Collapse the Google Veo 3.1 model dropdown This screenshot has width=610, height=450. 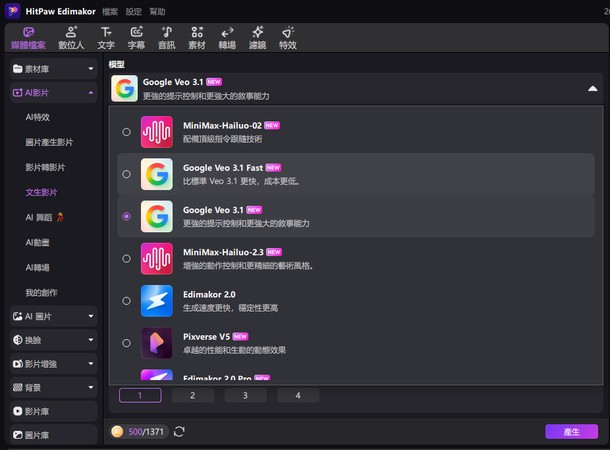(592, 89)
